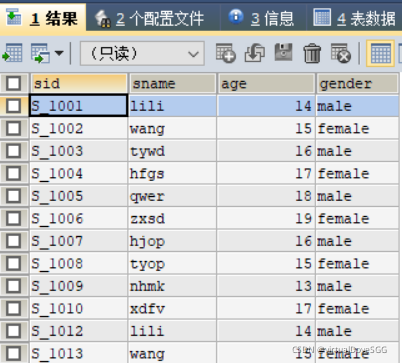Screen dimensions: 402x363
Task: Select age 13 in row S_1009
Action: (x=266, y=286)
